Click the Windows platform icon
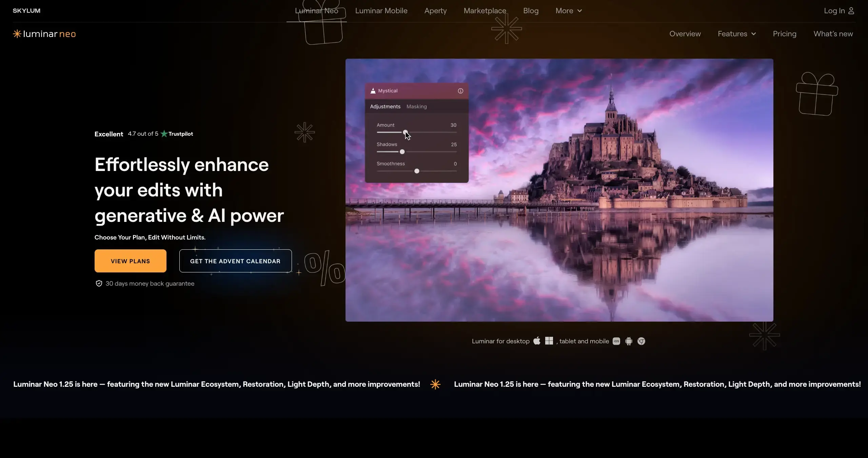 (549, 341)
